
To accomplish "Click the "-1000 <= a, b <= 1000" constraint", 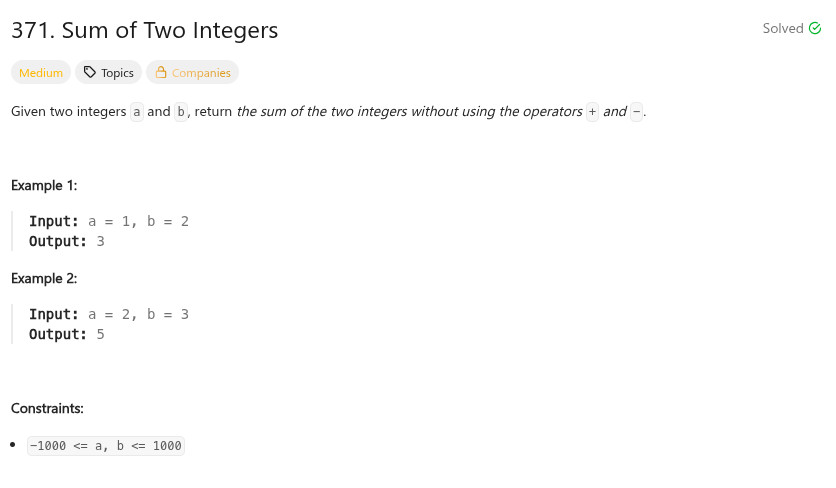I will pyautogui.click(x=106, y=446).
